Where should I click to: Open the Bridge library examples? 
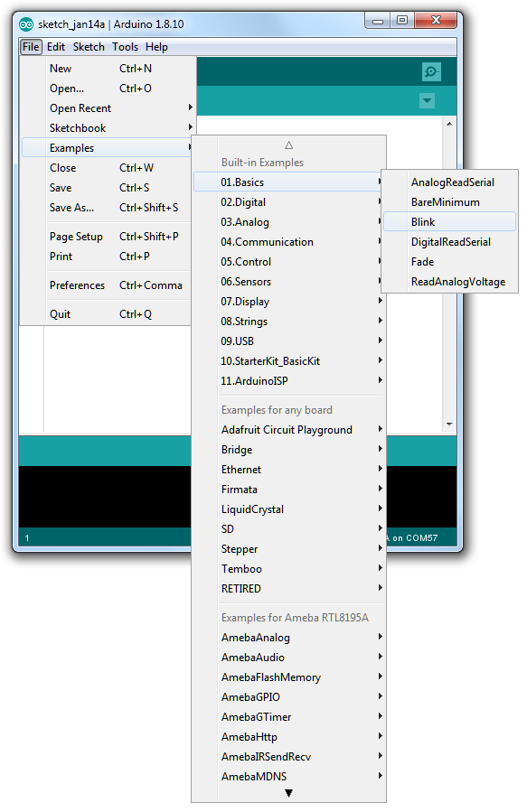288,450
